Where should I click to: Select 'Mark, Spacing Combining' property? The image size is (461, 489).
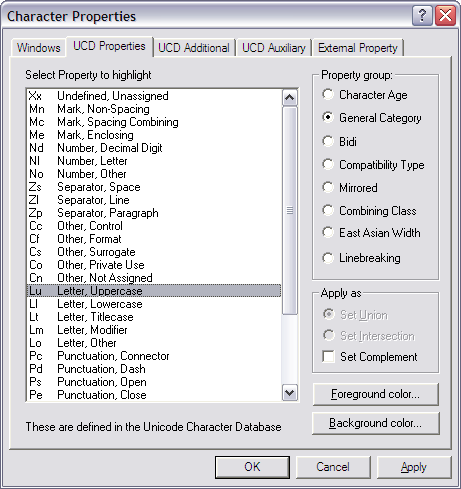154,122
